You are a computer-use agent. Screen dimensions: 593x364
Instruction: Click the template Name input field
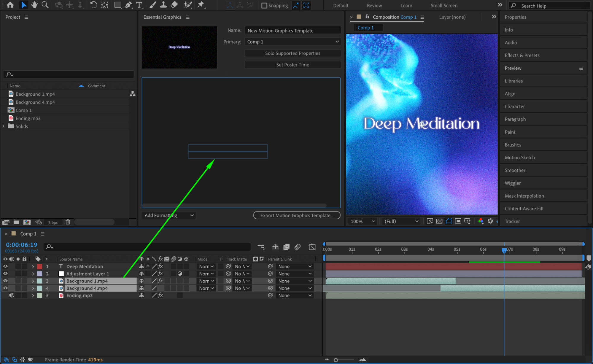point(292,31)
